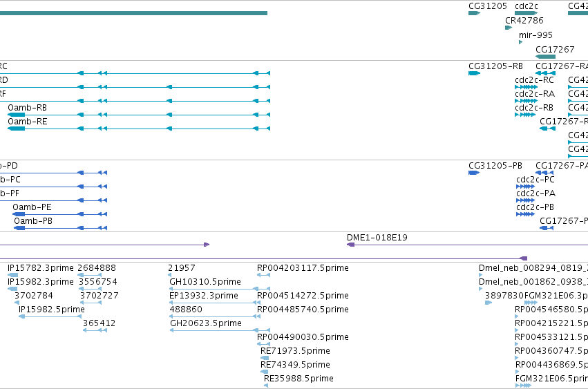Viewport: 588px width, 389px height.
Task: Click the long teal gene bar at top
Action: 133,13
